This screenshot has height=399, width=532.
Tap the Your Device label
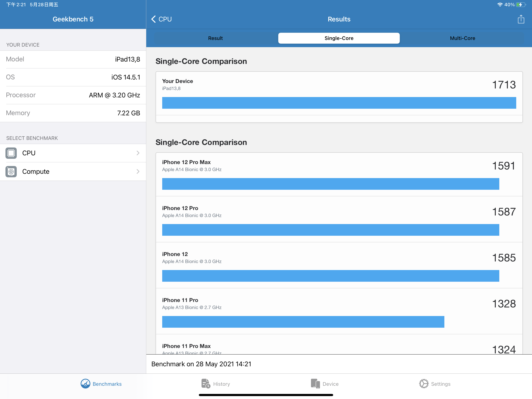[x=177, y=81]
